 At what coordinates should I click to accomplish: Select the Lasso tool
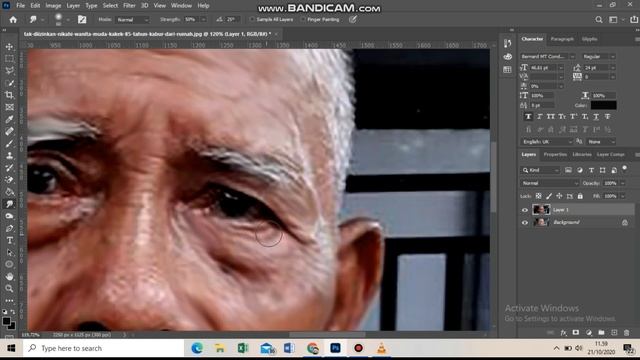click(x=9, y=71)
